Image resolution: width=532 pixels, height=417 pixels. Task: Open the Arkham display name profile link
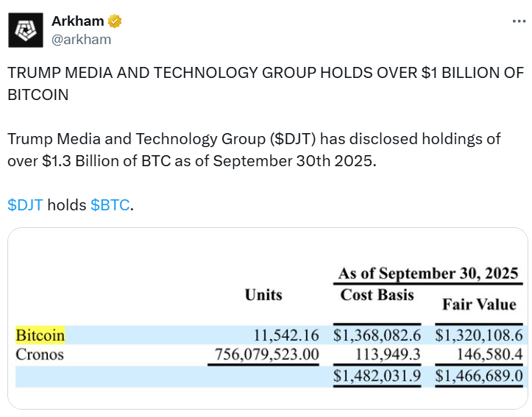[x=77, y=21]
